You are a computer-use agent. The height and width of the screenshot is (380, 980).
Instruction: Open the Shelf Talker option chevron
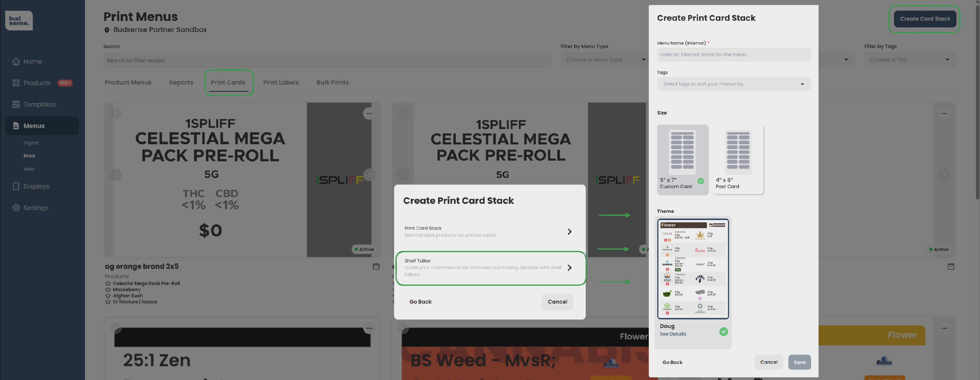click(569, 268)
